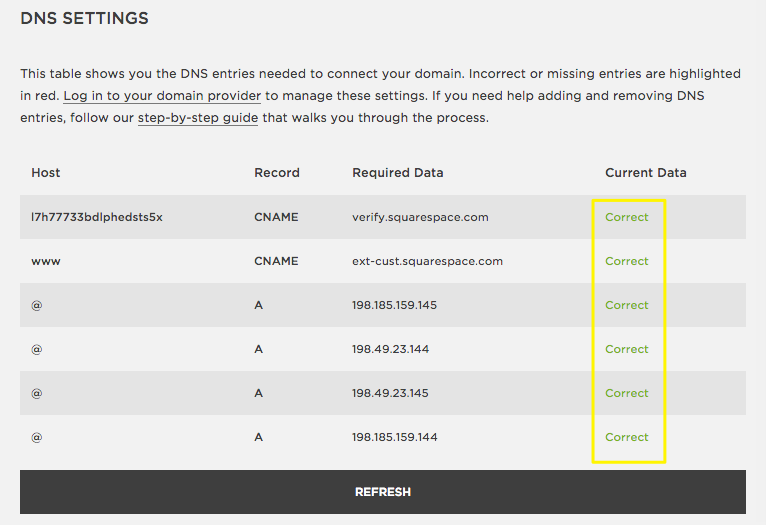This screenshot has height=525, width=766.
Task: Click the Record column header
Action: [x=276, y=173]
